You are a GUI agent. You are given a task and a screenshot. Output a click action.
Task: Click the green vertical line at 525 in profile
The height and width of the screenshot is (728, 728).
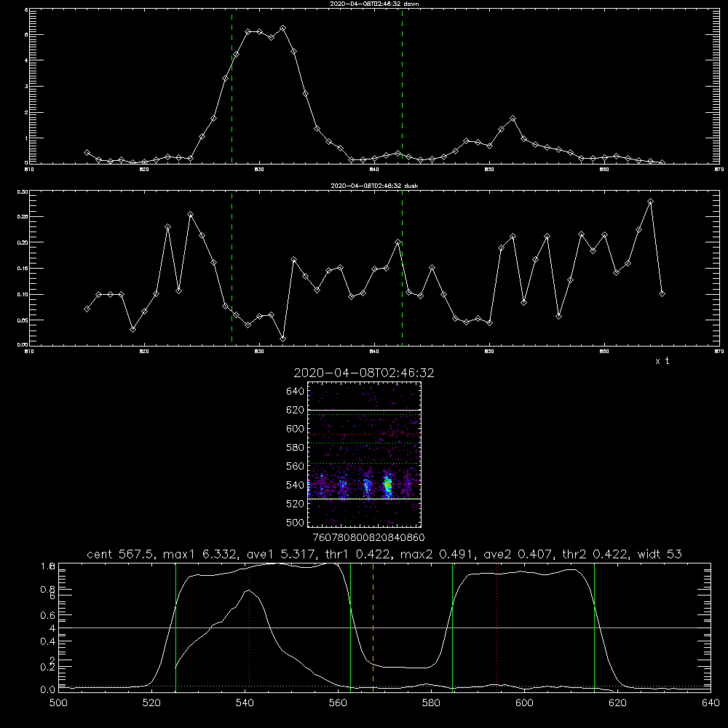pos(175,627)
